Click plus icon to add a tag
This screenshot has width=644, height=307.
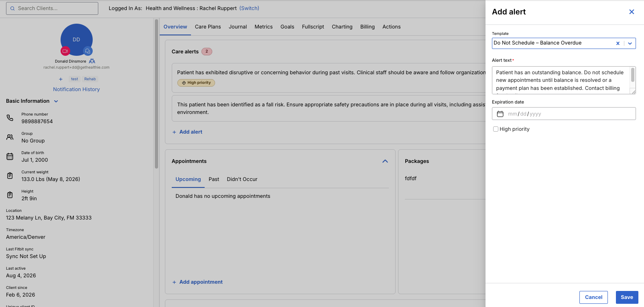point(61,79)
